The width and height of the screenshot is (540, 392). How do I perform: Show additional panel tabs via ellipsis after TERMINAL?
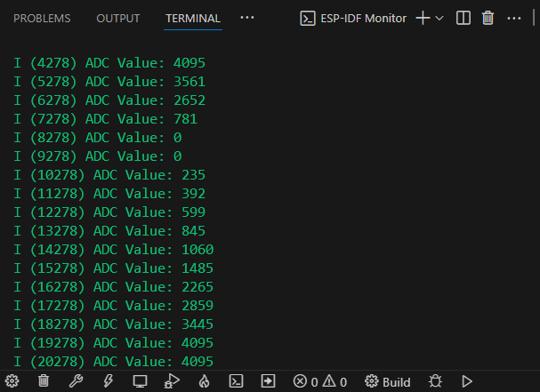[x=247, y=18]
